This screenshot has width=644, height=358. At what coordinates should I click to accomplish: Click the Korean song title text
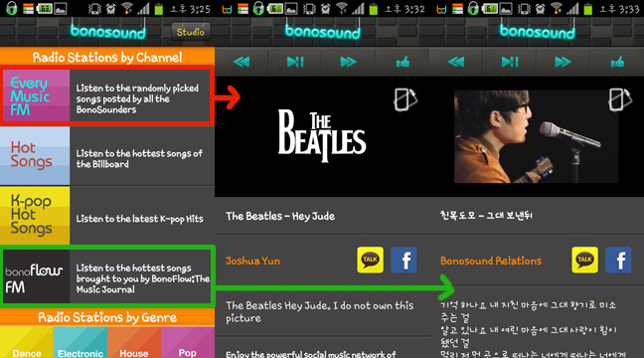(486, 216)
